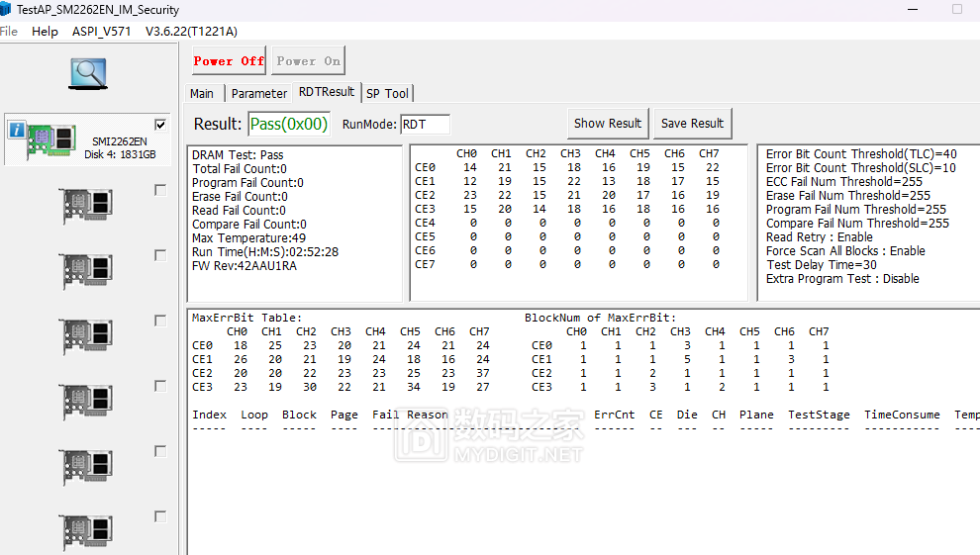The width and height of the screenshot is (980, 555).
Task: Click the 'Block' column header
Action: tap(299, 415)
